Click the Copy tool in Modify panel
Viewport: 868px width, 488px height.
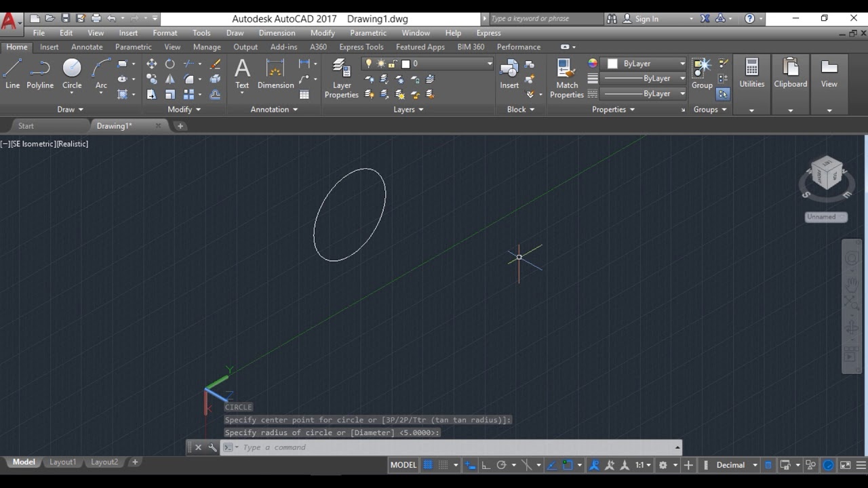point(151,79)
